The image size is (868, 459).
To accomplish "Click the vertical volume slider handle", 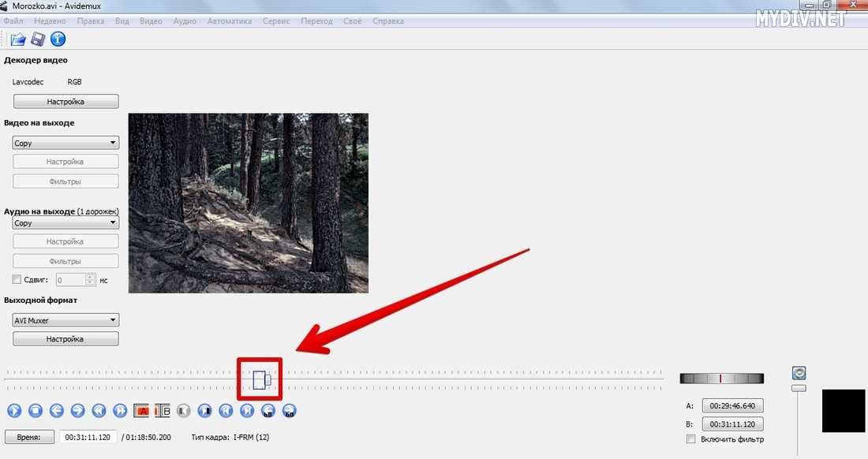I will pyautogui.click(x=799, y=388).
